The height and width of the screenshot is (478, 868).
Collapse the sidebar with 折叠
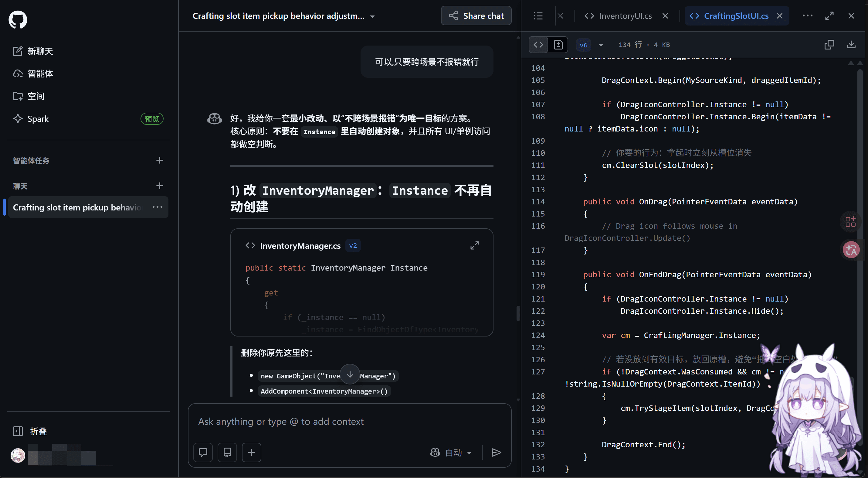pos(30,431)
